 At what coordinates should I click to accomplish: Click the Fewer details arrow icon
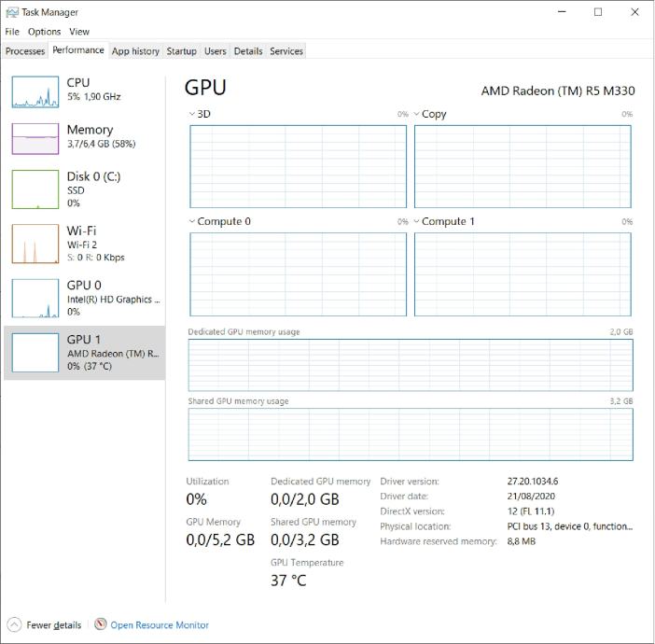click(14, 624)
